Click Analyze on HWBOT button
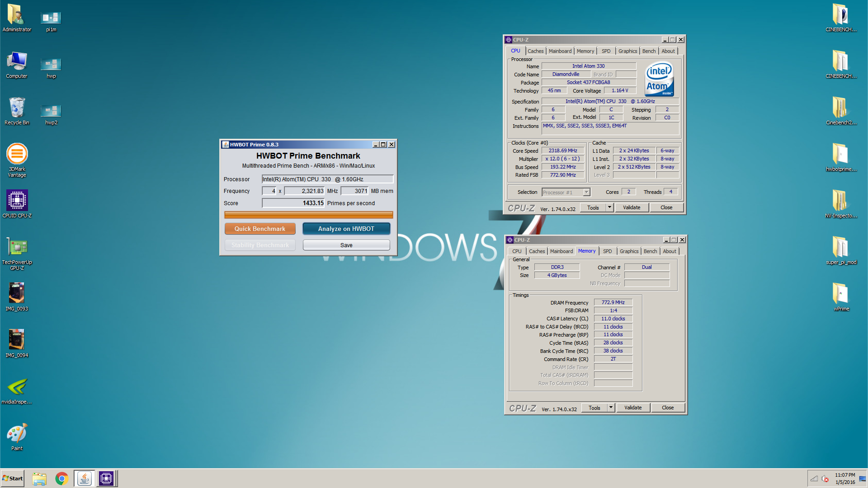 click(346, 229)
